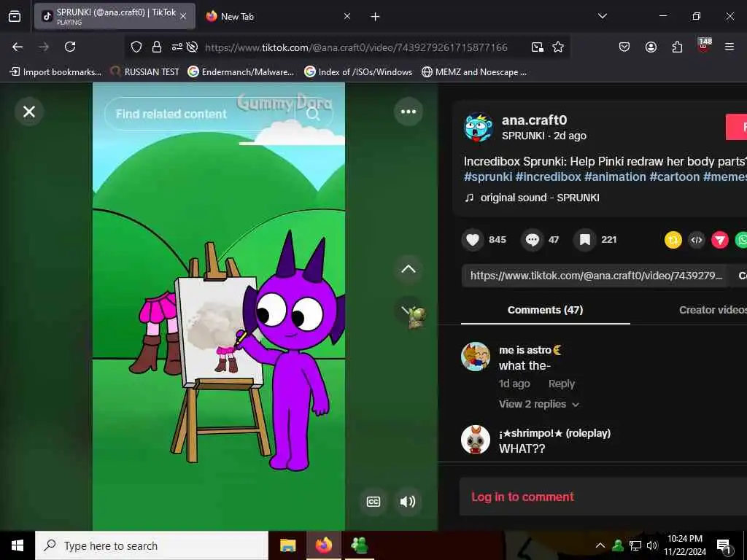Click Log in to comment

(x=522, y=497)
